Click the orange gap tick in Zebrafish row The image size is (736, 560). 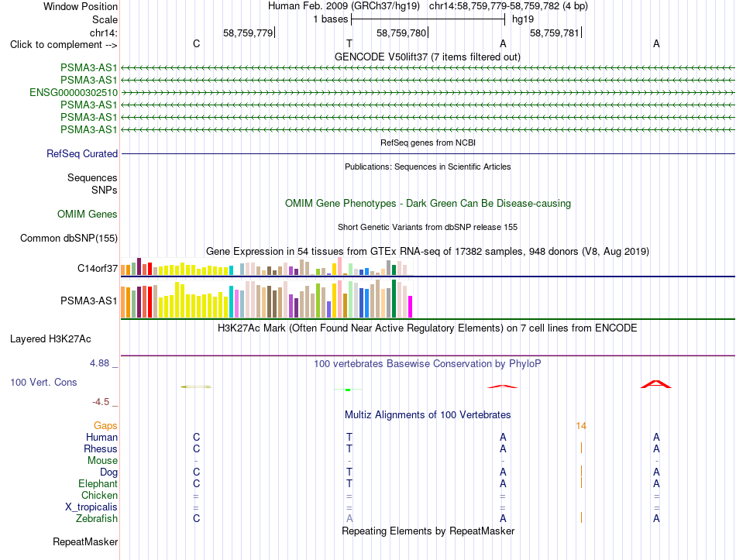[581, 517]
